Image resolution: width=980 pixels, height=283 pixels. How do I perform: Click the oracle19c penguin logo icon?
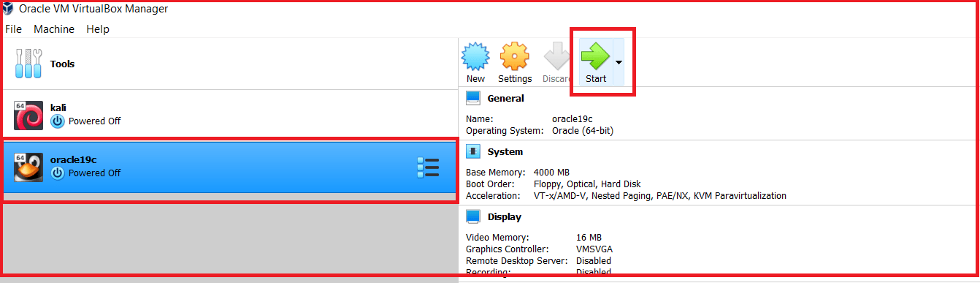tap(28, 167)
